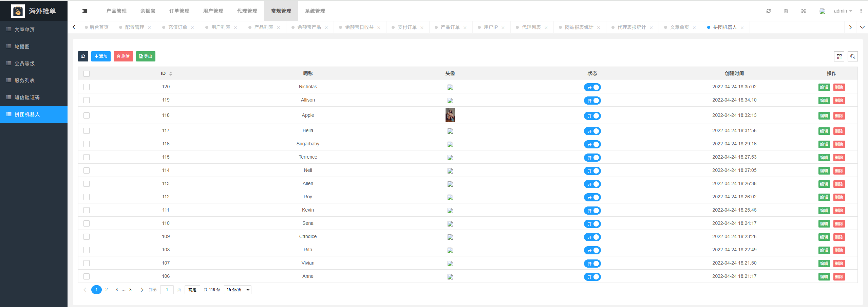
Task: Select all rows with the header checkbox
Action: pos(87,74)
